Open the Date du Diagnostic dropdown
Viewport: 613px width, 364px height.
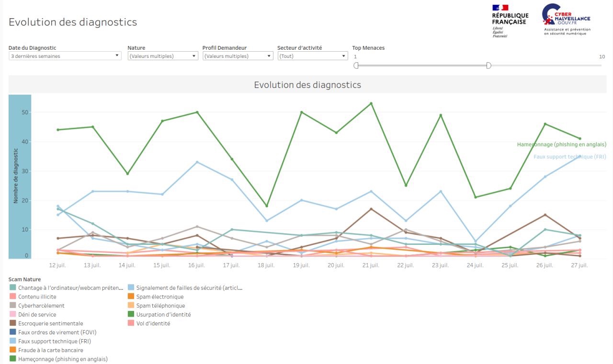(65, 56)
